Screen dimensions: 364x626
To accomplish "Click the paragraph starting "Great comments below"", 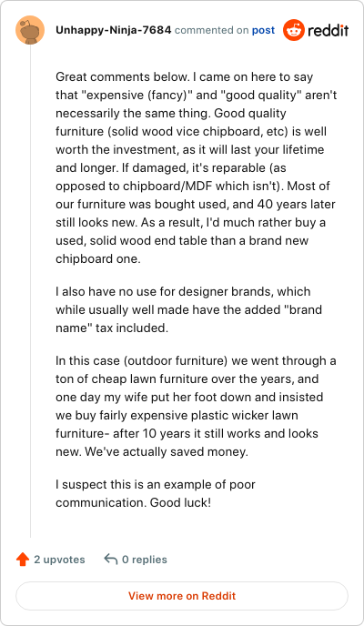I will coord(196,167).
